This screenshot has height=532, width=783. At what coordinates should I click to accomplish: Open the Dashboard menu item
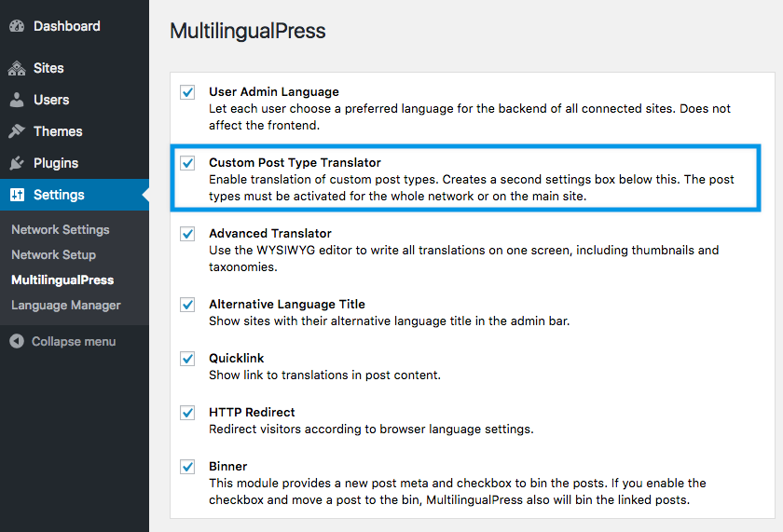(75, 26)
